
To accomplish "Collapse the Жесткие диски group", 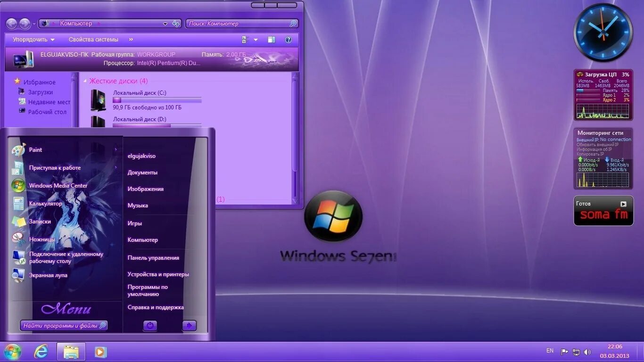I will pyautogui.click(x=85, y=81).
